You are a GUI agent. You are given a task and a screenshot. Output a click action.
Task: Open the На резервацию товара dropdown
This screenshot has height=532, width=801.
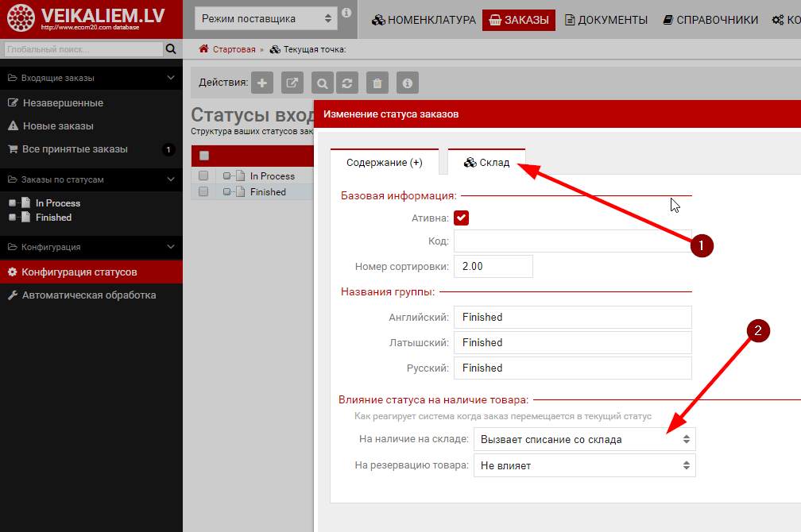584,465
